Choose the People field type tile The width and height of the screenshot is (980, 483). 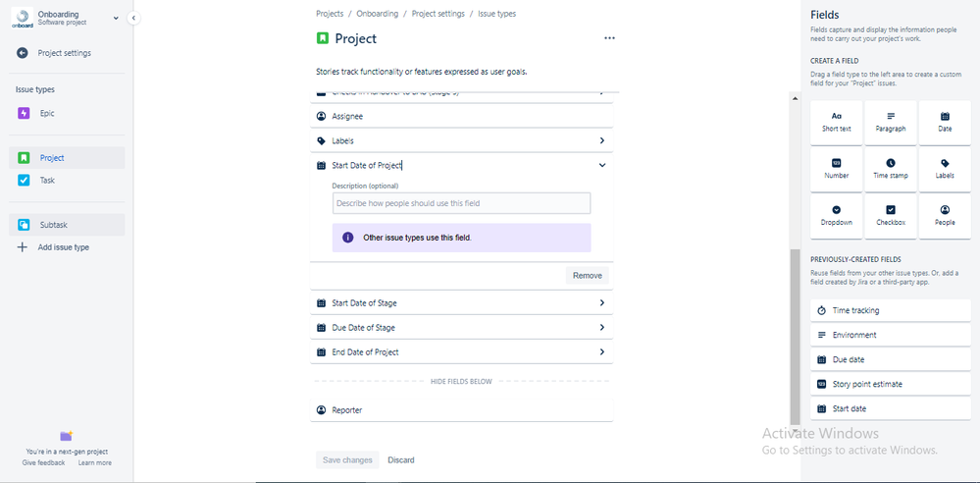pos(945,216)
